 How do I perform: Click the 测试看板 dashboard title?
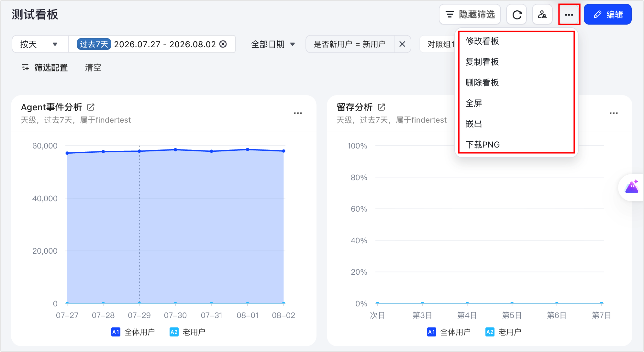[x=35, y=15]
